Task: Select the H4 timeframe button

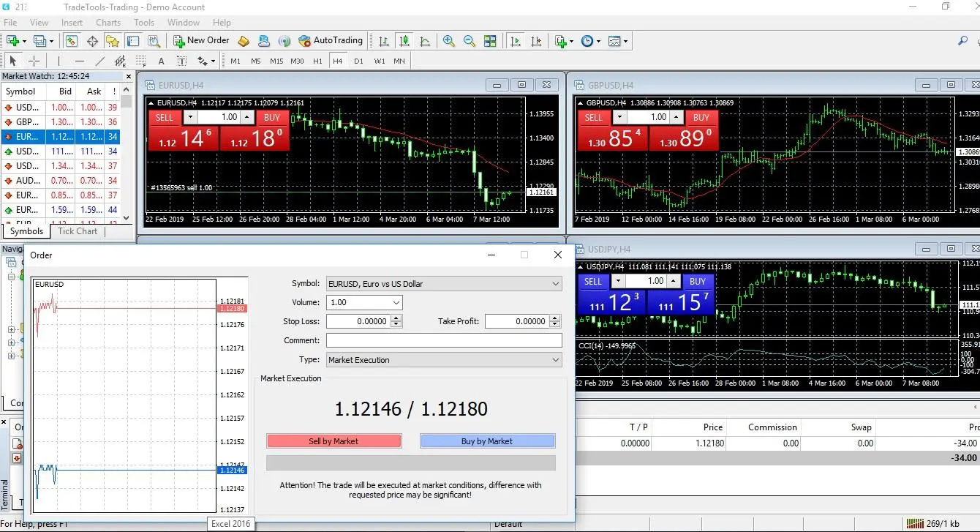Action: [338, 61]
